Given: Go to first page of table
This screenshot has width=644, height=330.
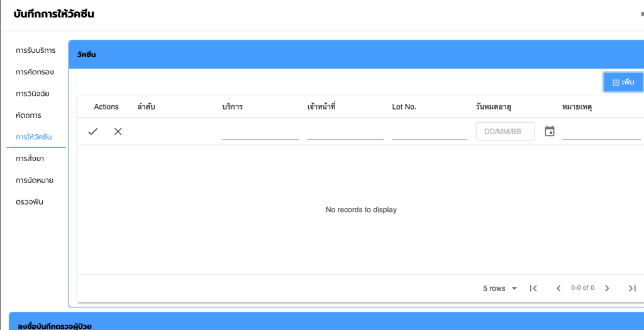Looking at the screenshot, I should (533, 288).
